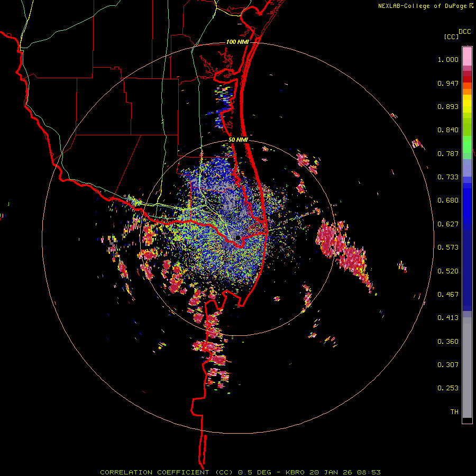Click the gray lower segment of the color bar
476x476 pixels.
(467, 368)
